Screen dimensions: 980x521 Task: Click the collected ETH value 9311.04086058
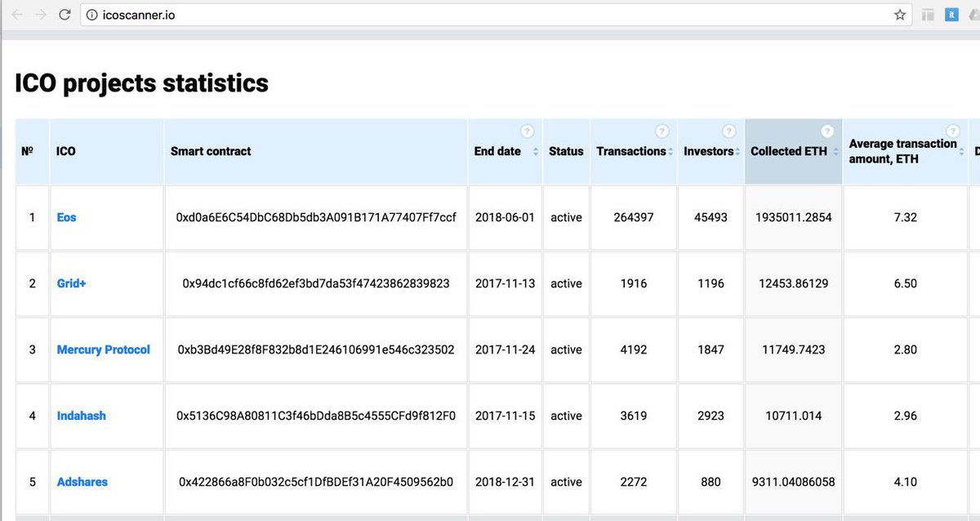coord(794,482)
